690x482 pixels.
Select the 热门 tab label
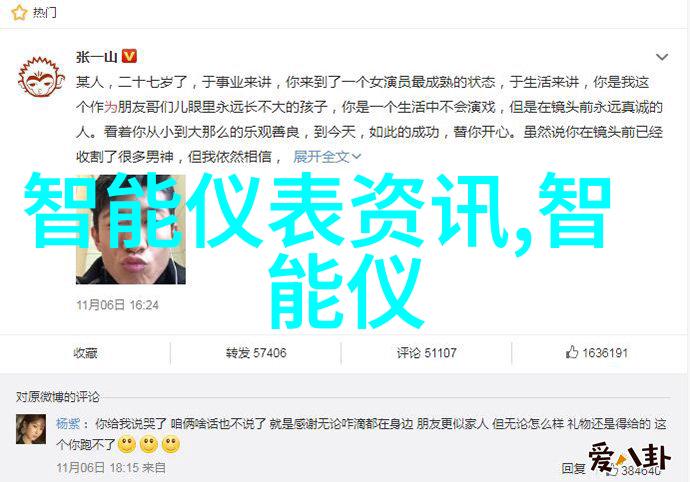(44, 12)
